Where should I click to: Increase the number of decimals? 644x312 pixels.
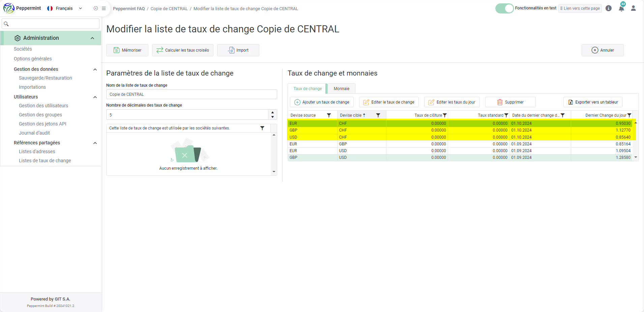point(272,112)
